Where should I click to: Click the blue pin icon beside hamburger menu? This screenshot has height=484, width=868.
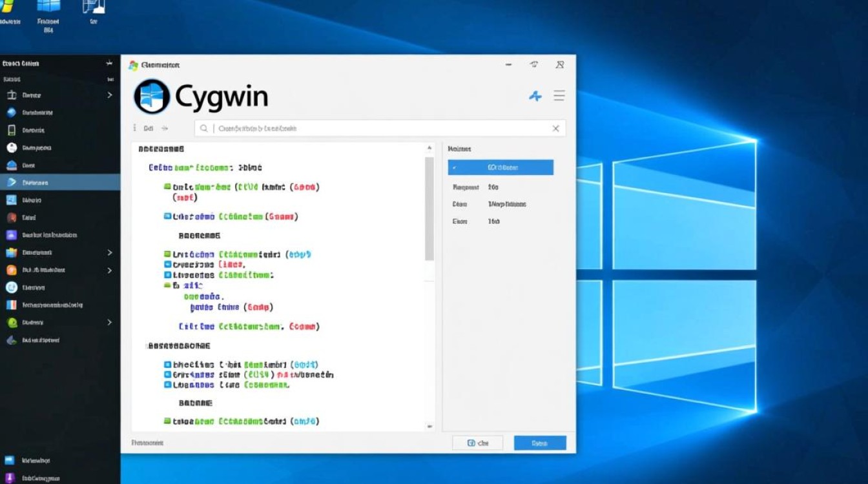[x=535, y=96]
